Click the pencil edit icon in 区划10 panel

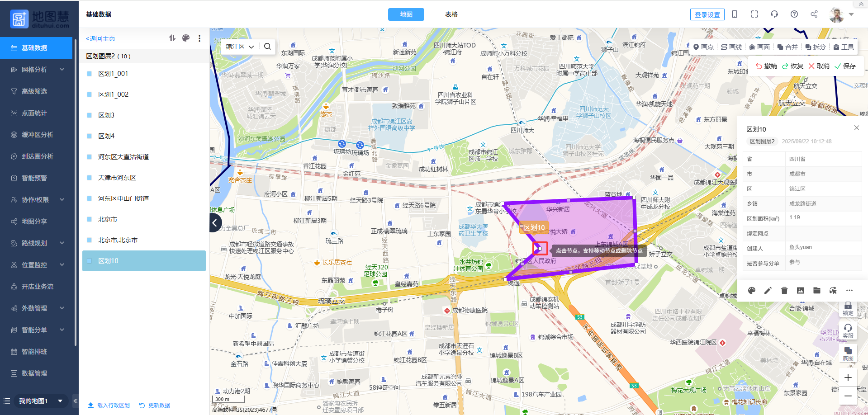coord(768,291)
